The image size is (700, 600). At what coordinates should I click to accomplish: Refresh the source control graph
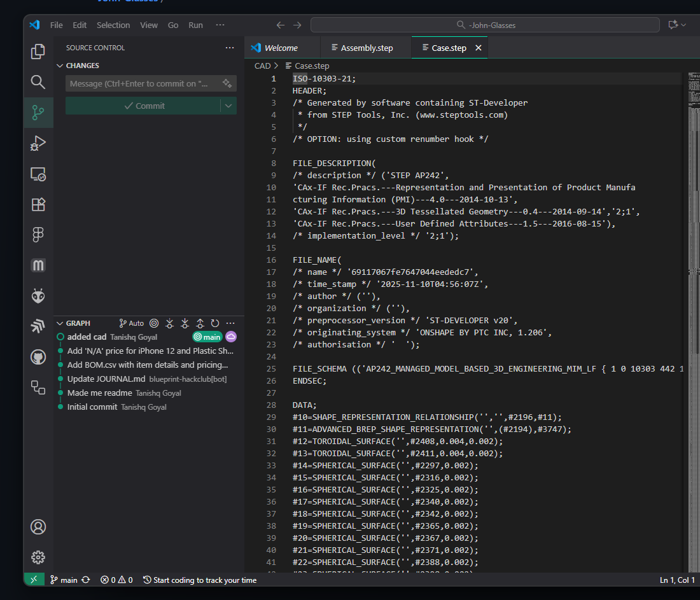point(215,323)
